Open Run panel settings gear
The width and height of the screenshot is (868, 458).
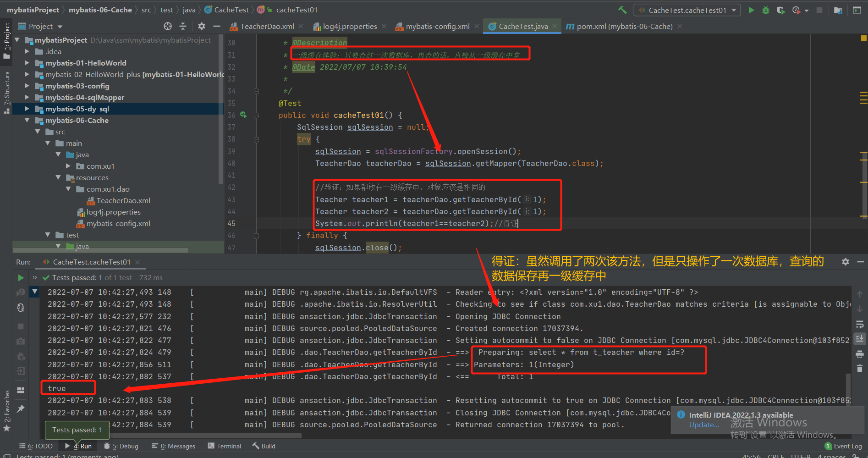click(846, 261)
